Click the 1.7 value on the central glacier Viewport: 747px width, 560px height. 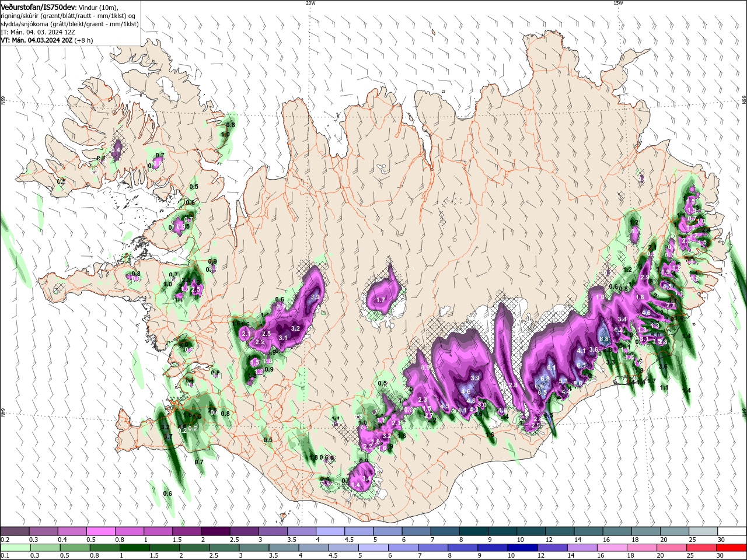coord(381,300)
